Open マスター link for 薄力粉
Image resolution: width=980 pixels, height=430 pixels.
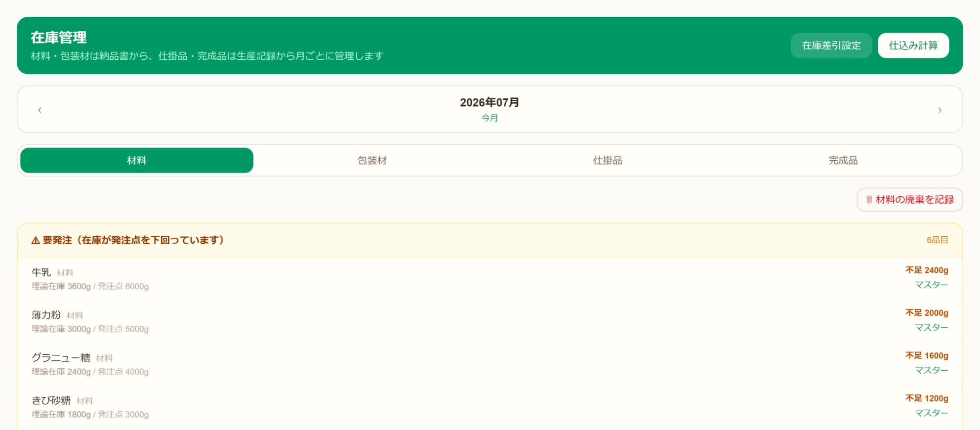[932, 328]
